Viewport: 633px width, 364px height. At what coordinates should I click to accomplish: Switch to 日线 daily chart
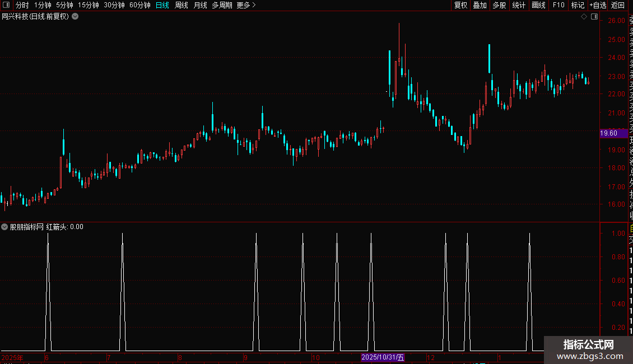162,5
